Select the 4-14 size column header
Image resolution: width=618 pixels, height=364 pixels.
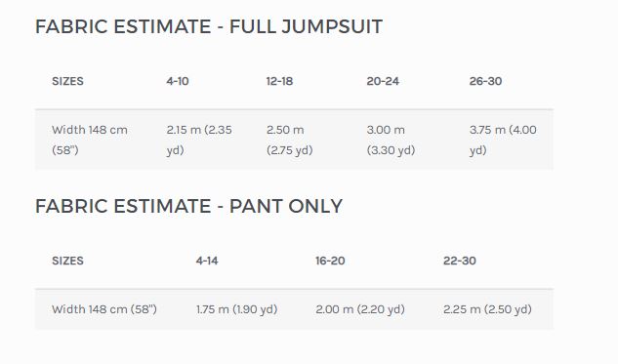[207, 261]
